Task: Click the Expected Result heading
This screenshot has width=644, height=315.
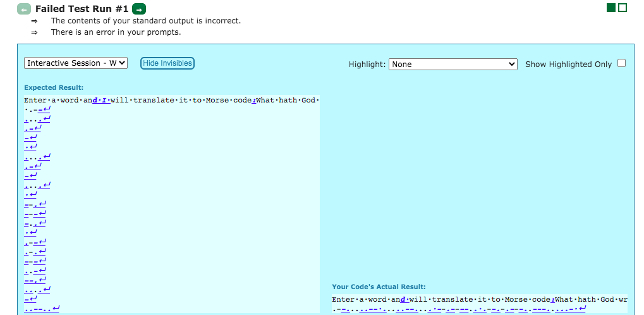Action: pos(54,87)
